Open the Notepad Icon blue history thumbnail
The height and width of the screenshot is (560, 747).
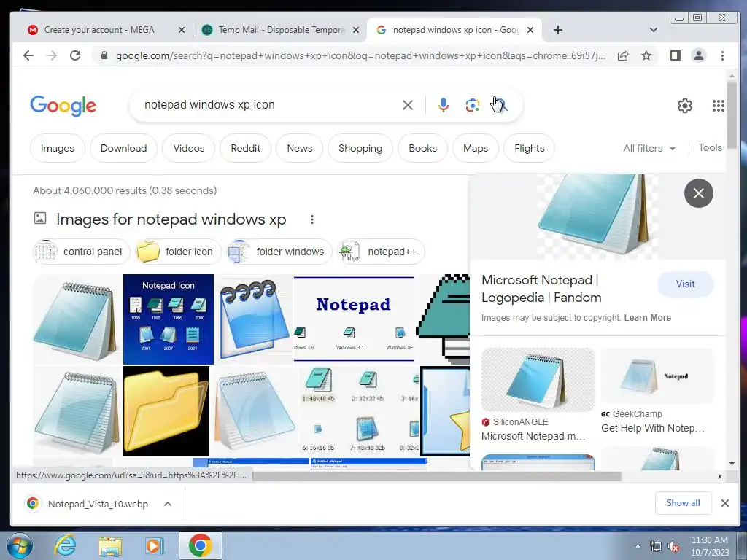pyautogui.click(x=169, y=319)
